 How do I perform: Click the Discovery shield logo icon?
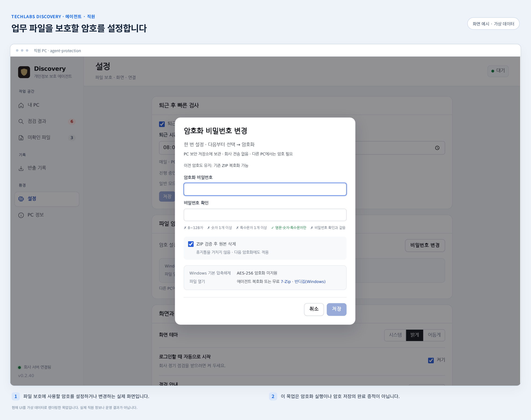pos(24,72)
